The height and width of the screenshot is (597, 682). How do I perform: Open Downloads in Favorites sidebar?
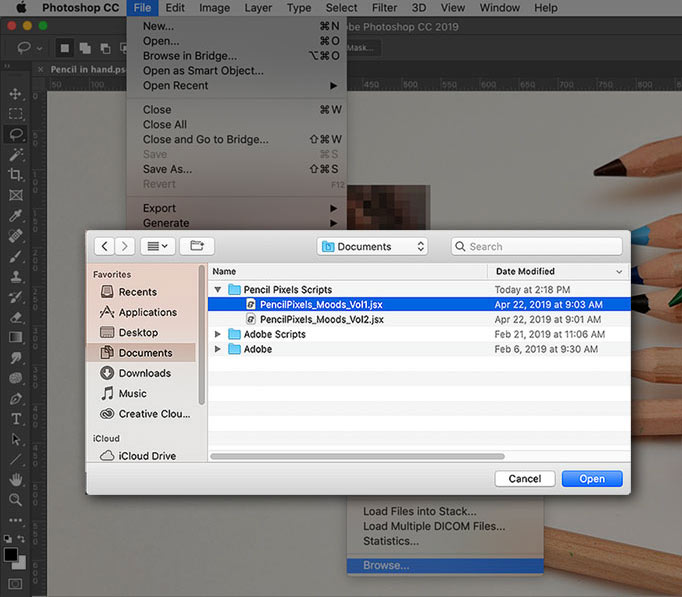tap(141, 373)
